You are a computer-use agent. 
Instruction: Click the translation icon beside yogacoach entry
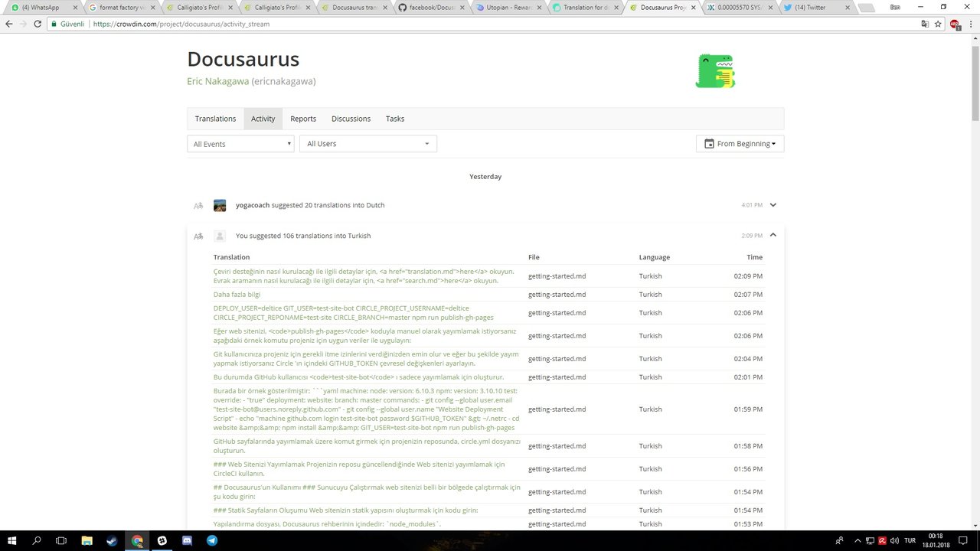pos(198,205)
